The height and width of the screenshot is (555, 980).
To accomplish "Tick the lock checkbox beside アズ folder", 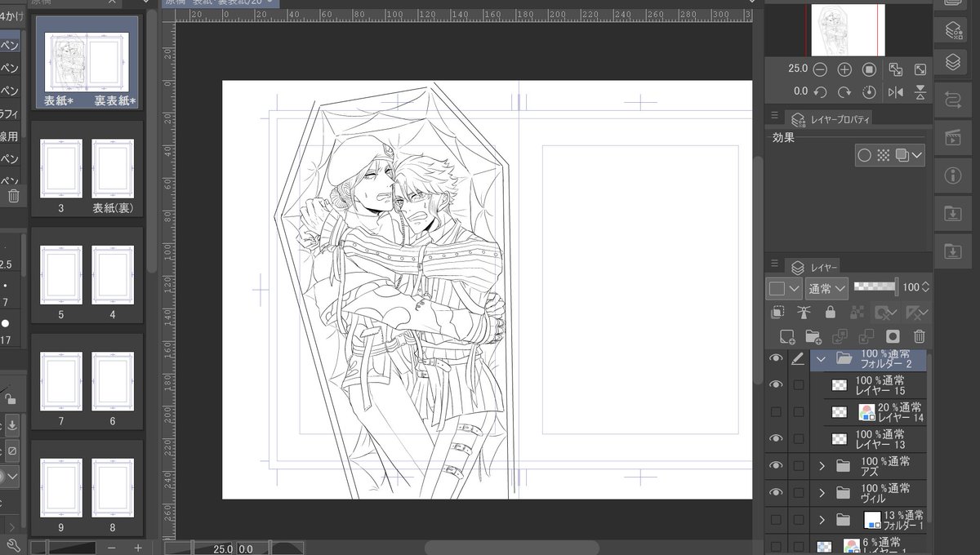I will 798,465.
